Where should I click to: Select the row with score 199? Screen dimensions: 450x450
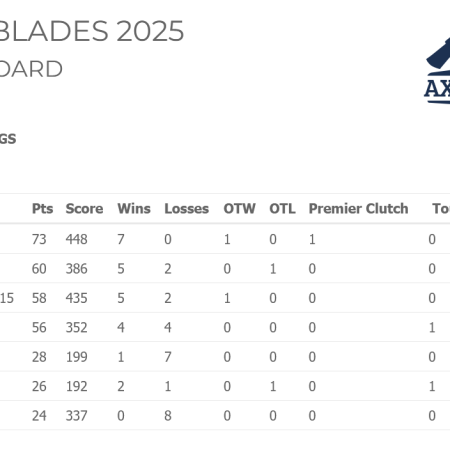[225, 357]
